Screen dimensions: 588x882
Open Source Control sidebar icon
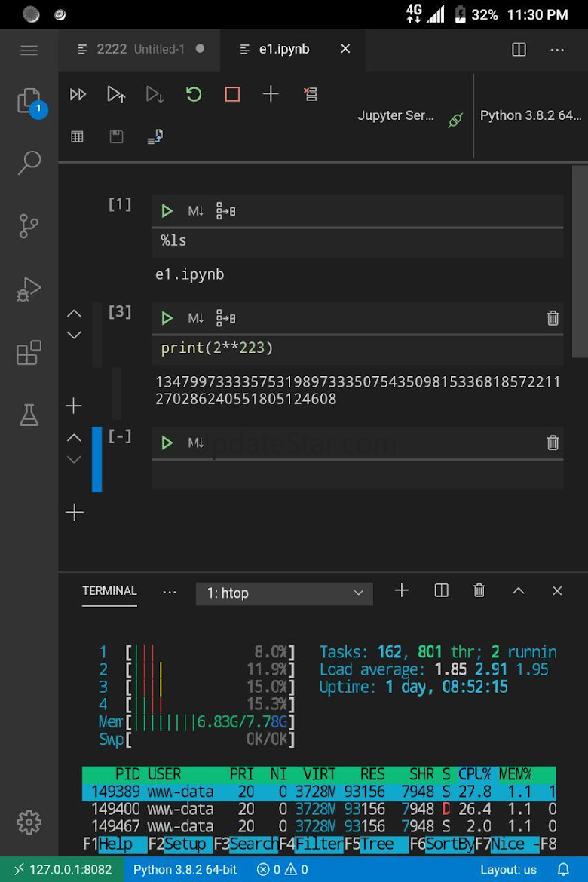(x=29, y=226)
